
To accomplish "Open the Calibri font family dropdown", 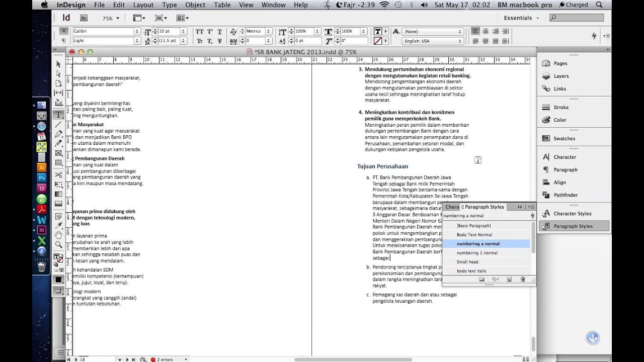I will click(x=137, y=31).
